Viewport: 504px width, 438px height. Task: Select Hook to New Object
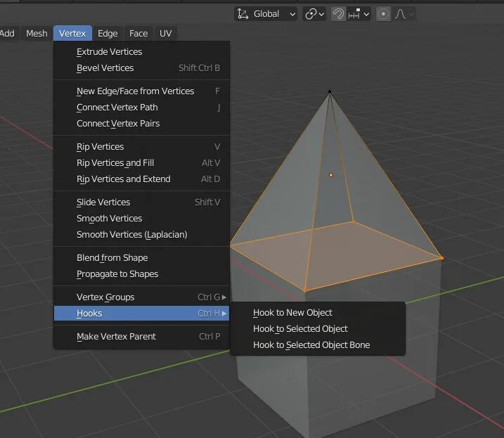point(318,313)
